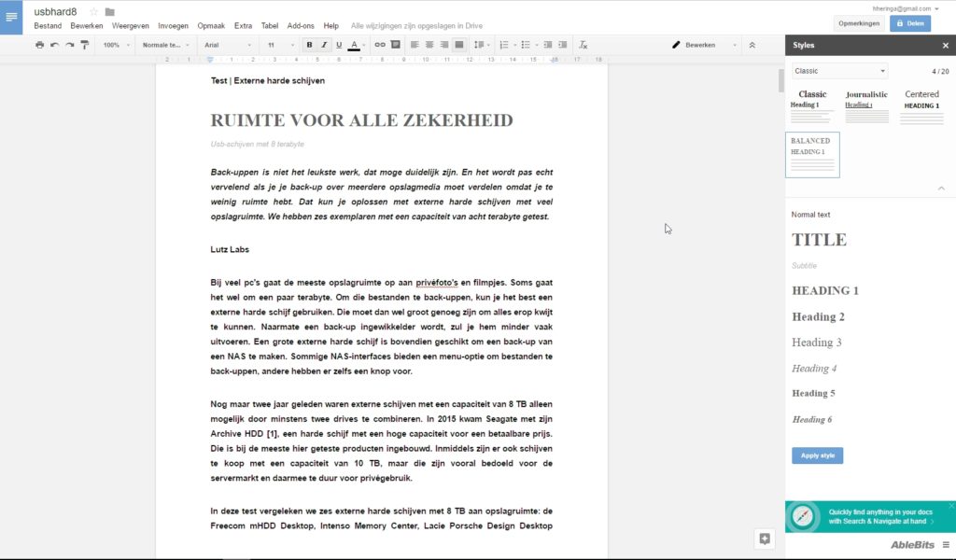Collapse the Styles sets with the chevron
956x560 pixels.
(x=941, y=187)
